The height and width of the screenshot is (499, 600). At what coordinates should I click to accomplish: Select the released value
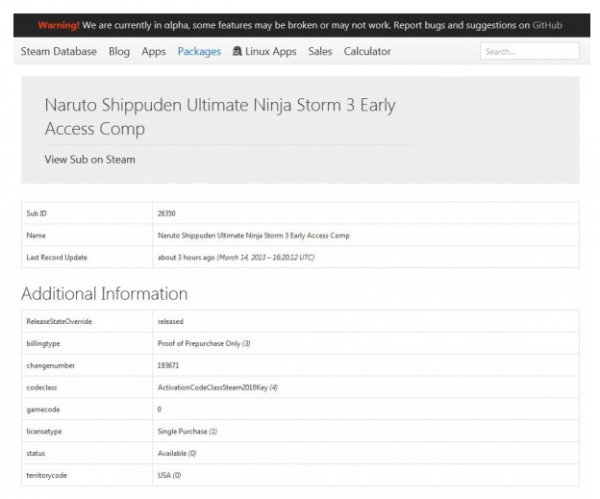(x=170, y=321)
